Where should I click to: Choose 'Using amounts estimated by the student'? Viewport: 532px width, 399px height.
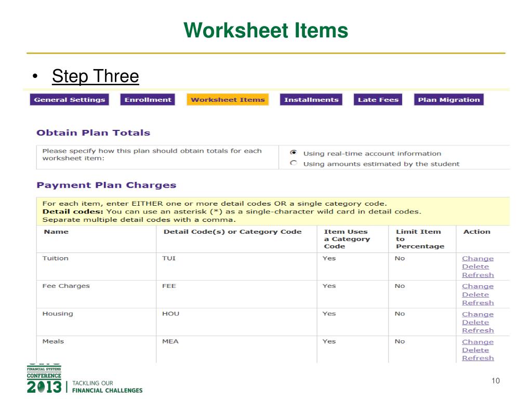pos(294,163)
